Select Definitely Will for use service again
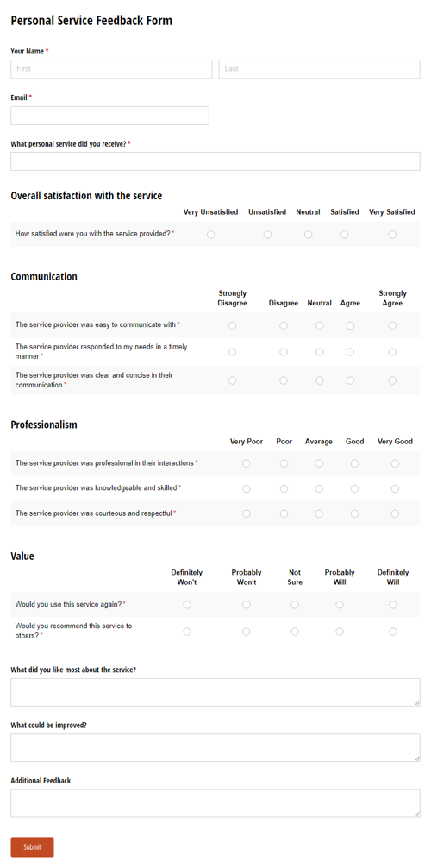Screen dimensions: 431x868 (393, 605)
